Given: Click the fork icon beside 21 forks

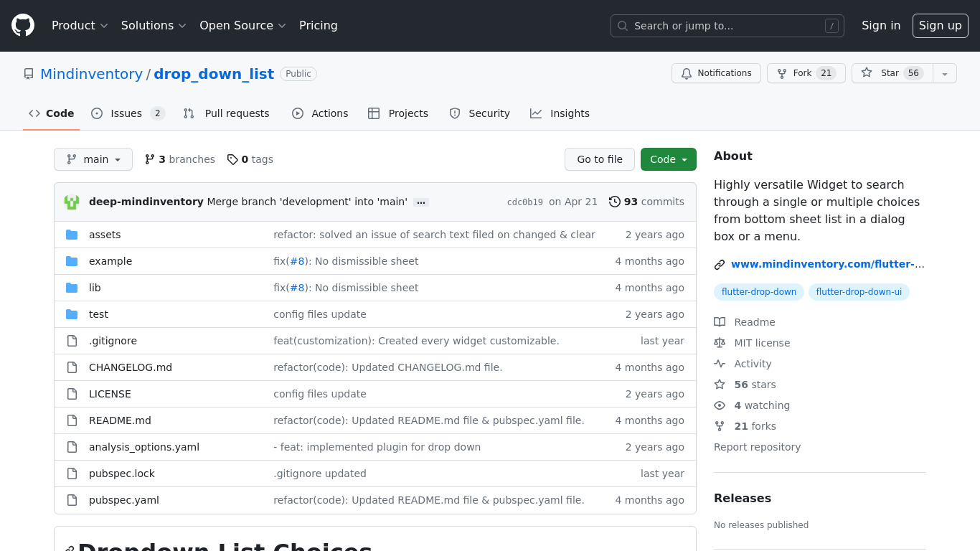Looking at the screenshot, I should (x=720, y=426).
